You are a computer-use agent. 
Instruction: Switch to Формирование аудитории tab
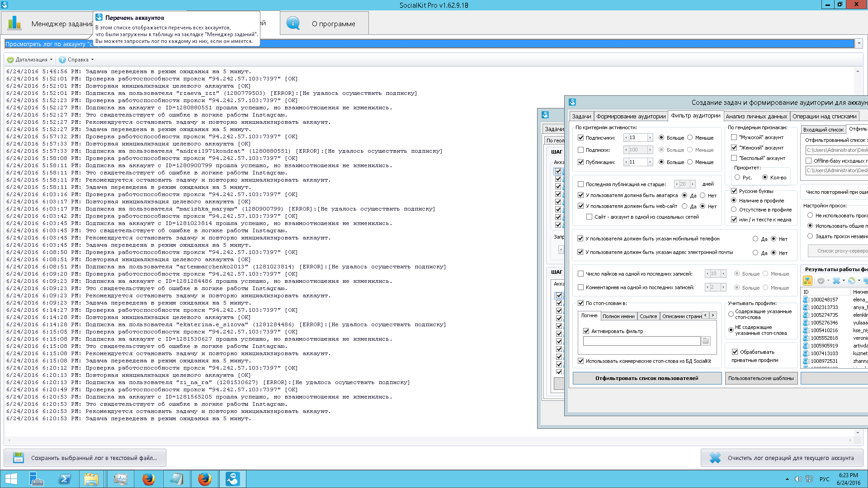[x=631, y=117]
